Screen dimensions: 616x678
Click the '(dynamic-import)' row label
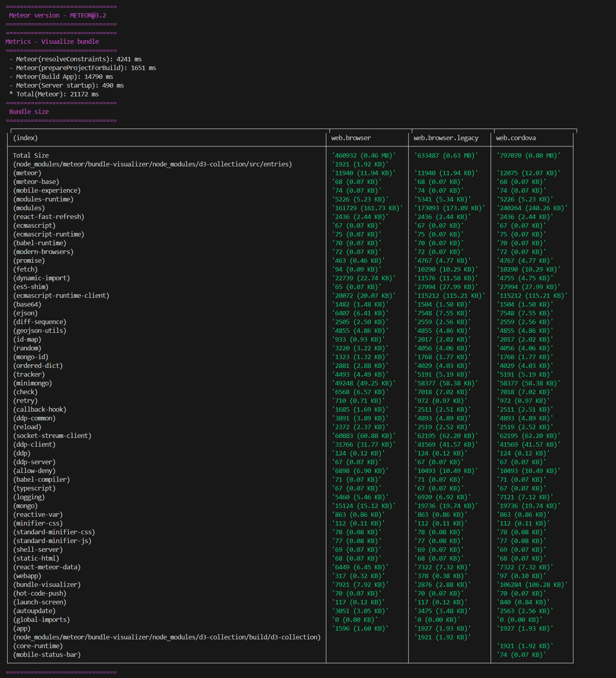(x=41, y=278)
